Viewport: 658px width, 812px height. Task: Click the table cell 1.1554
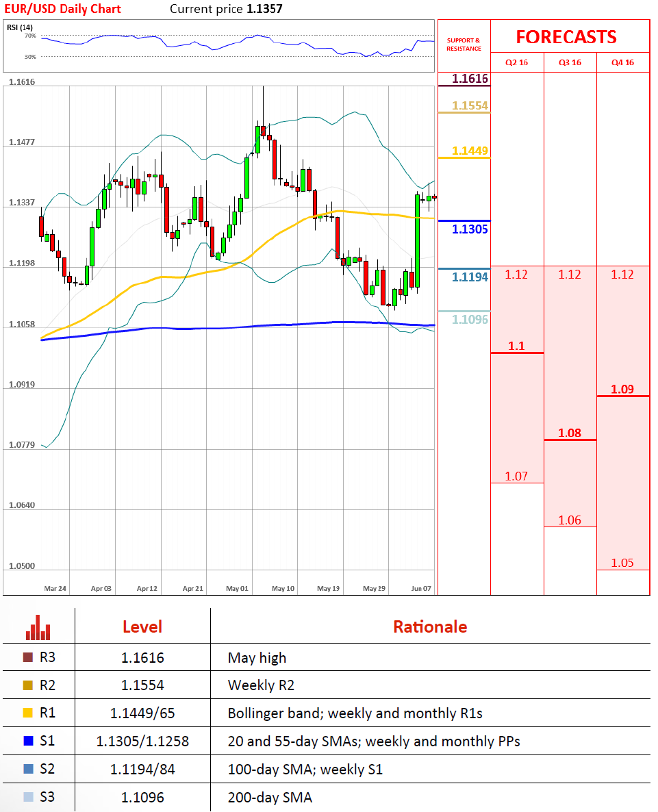tap(142, 685)
